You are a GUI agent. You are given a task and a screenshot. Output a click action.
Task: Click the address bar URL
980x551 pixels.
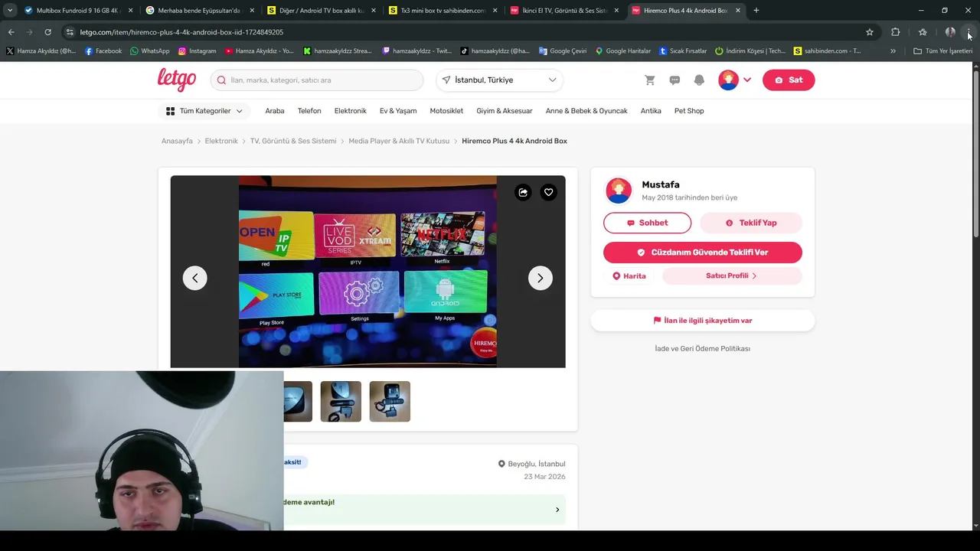click(181, 32)
